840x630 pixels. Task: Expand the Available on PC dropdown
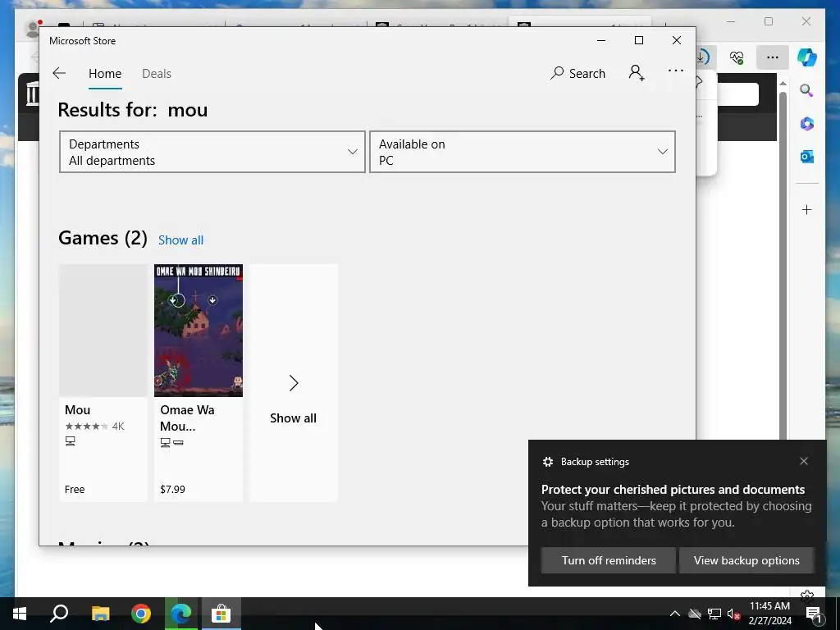pyautogui.click(x=523, y=152)
